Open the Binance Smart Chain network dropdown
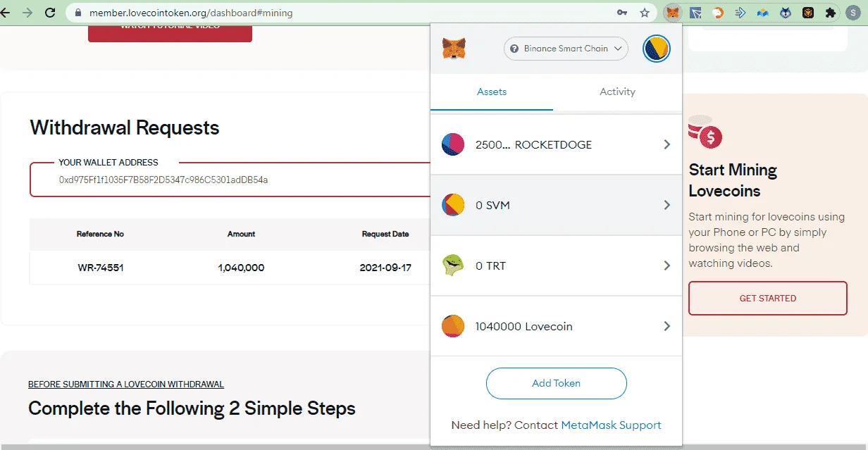868x450 pixels. click(x=566, y=49)
